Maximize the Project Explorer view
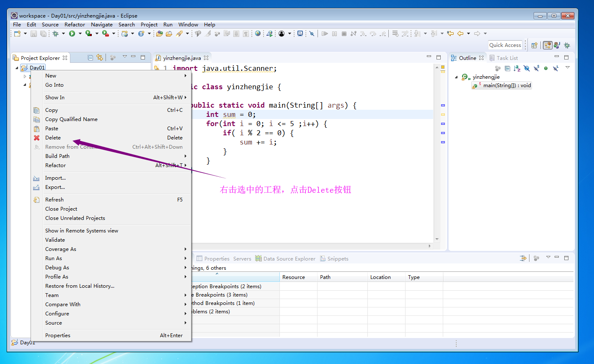This screenshot has width=594, height=364. click(x=143, y=57)
